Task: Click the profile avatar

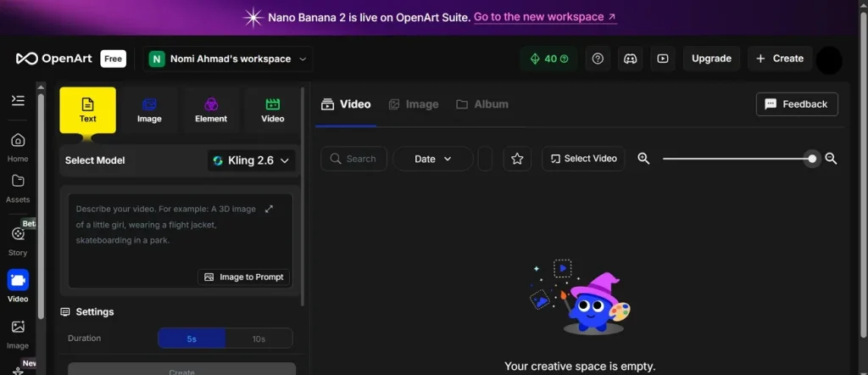Action: [829, 60]
